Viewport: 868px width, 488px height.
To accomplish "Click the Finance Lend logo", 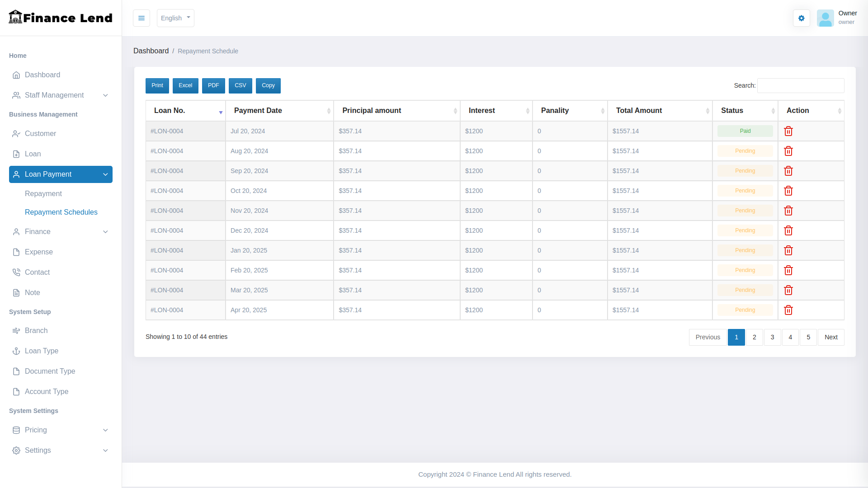I will click(x=61, y=18).
